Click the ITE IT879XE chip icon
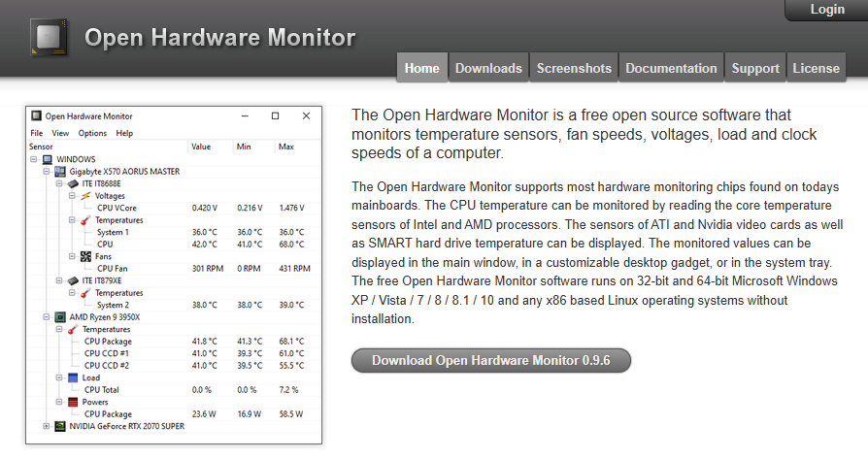The width and height of the screenshot is (868, 459). 73,280
